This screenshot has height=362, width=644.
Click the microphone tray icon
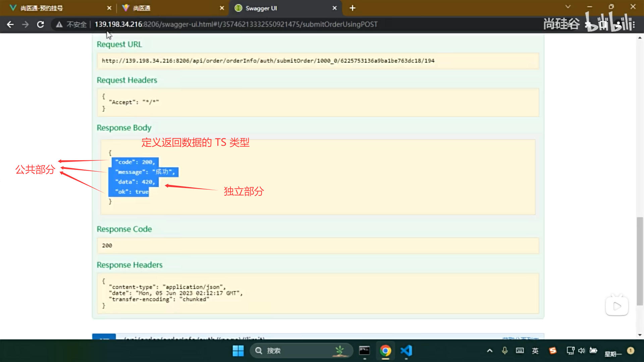click(x=504, y=351)
